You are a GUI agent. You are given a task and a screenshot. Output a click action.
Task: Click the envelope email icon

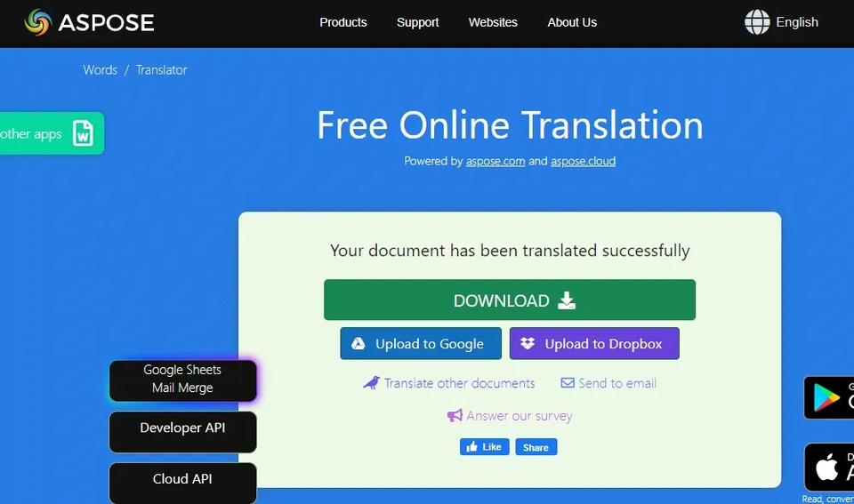pos(568,382)
